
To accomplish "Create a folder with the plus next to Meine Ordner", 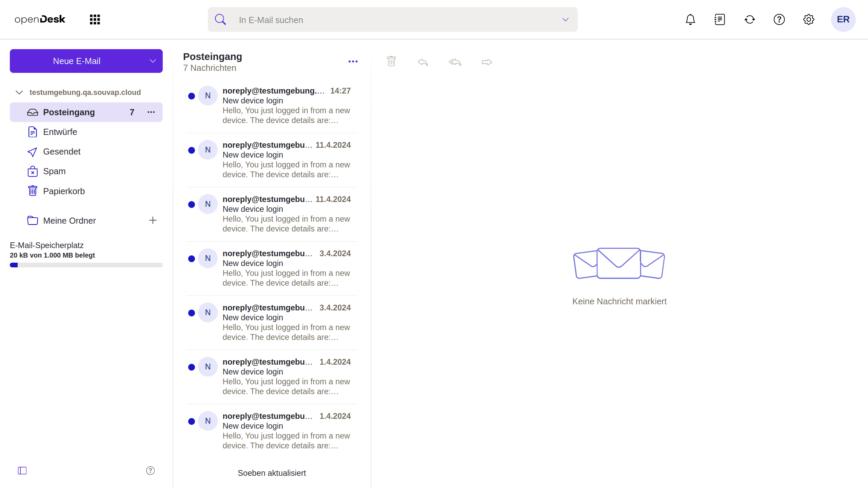I will pos(153,220).
